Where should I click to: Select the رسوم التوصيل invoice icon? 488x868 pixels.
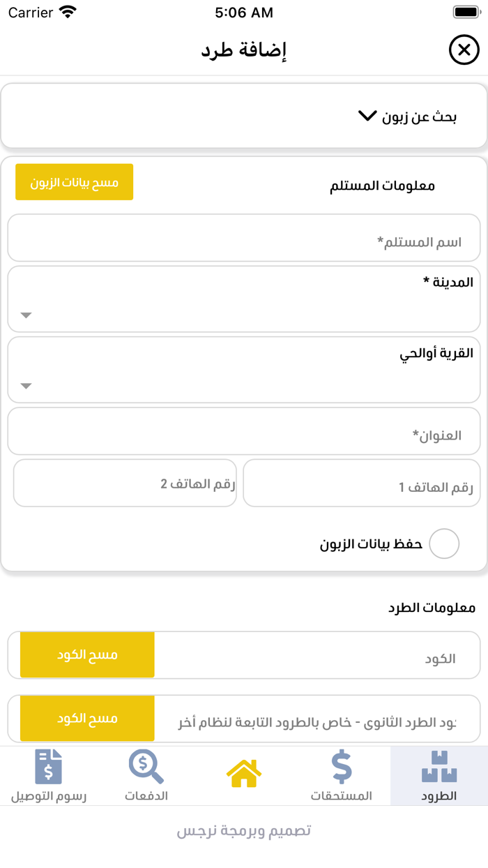coord(48,765)
